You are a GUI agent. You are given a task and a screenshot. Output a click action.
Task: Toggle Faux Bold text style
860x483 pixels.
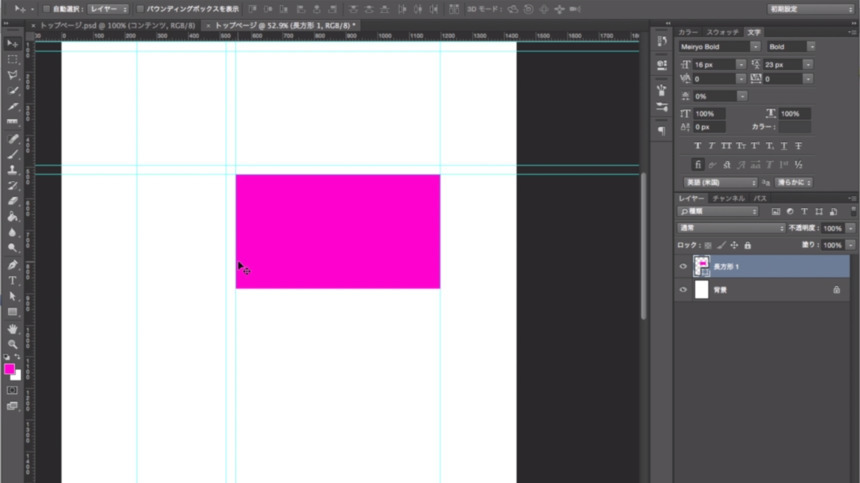697,146
